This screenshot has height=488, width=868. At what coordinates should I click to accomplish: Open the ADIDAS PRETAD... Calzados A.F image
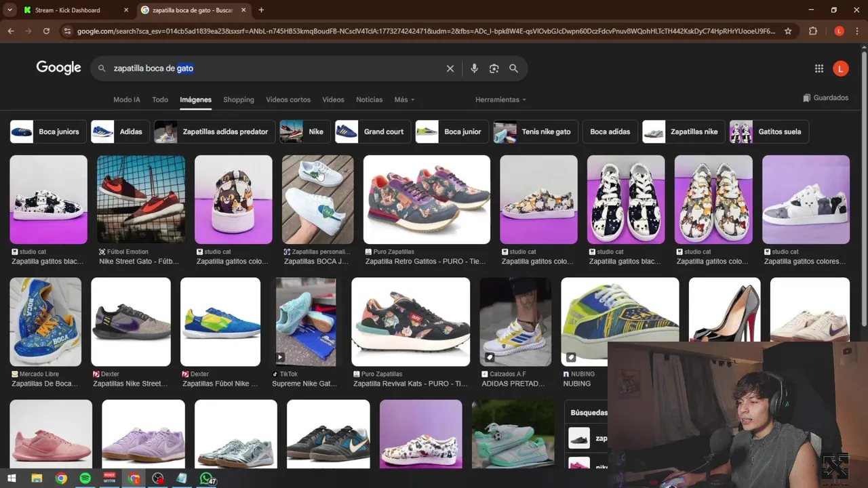pyautogui.click(x=516, y=322)
